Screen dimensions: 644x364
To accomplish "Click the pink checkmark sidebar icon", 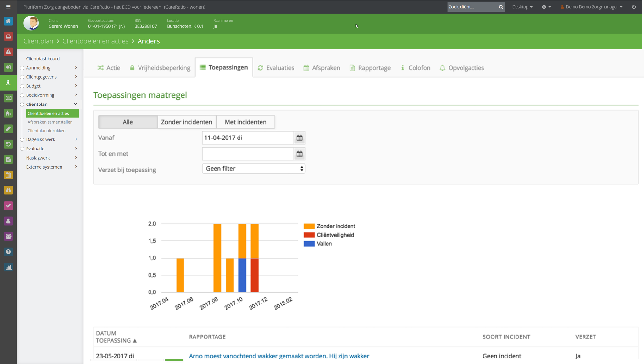I will click(x=8, y=206).
